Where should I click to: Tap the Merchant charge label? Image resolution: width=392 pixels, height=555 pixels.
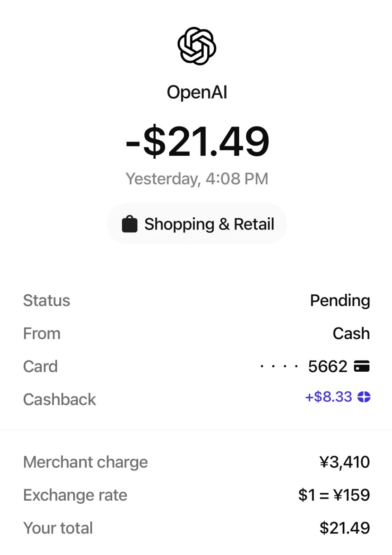(x=85, y=462)
